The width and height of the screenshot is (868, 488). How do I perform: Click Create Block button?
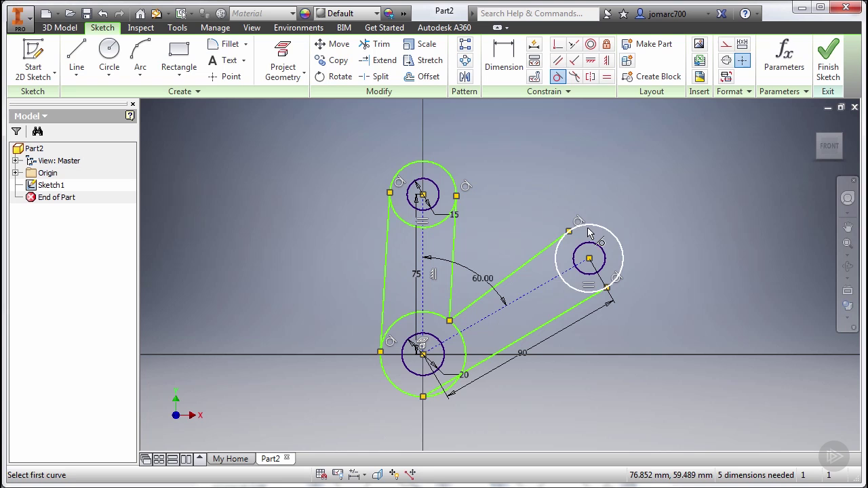coord(651,77)
